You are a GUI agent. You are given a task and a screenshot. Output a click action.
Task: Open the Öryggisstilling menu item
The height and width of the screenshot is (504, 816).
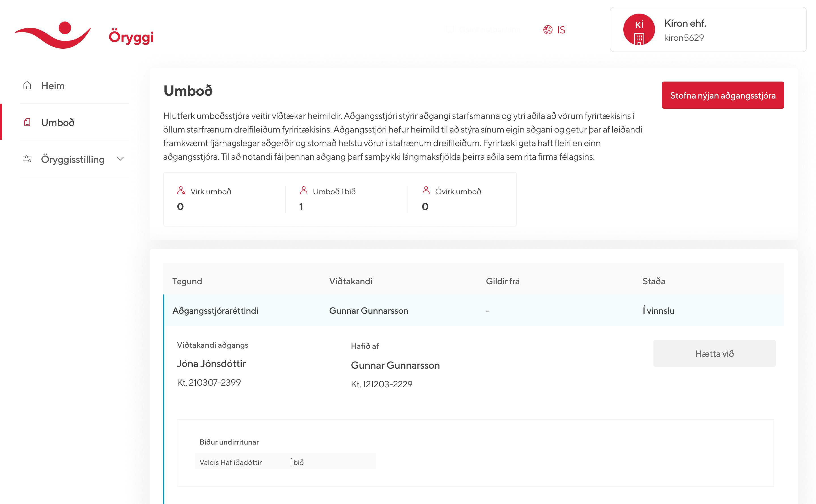coord(72,159)
